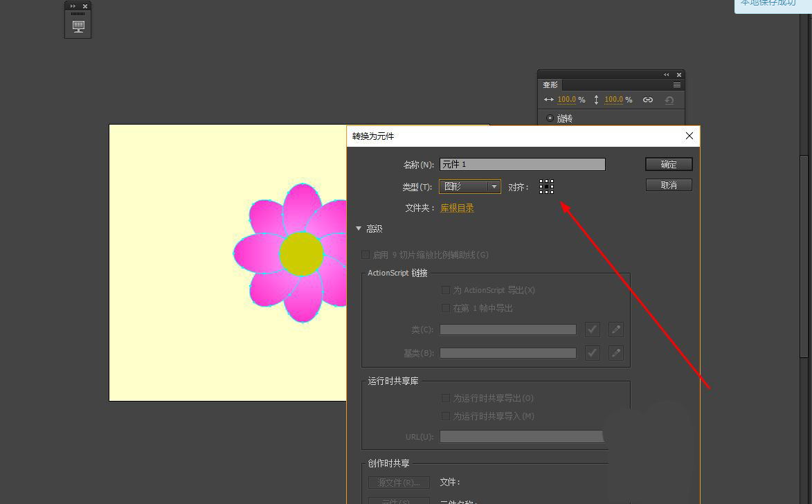This screenshot has height=504, width=812.
Task: Check 为运行时共享导入 option
Action: (x=445, y=416)
